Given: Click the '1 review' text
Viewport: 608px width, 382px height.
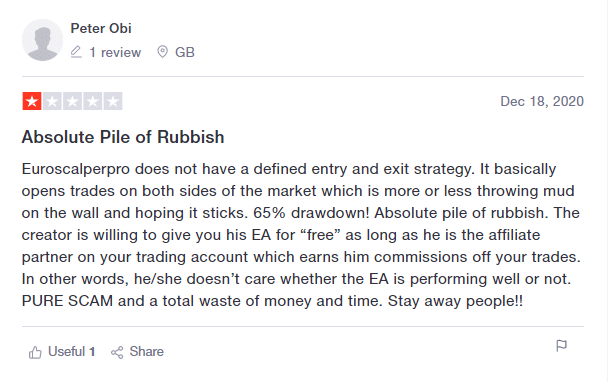Looking at the screenshot, I should (115, 52).
